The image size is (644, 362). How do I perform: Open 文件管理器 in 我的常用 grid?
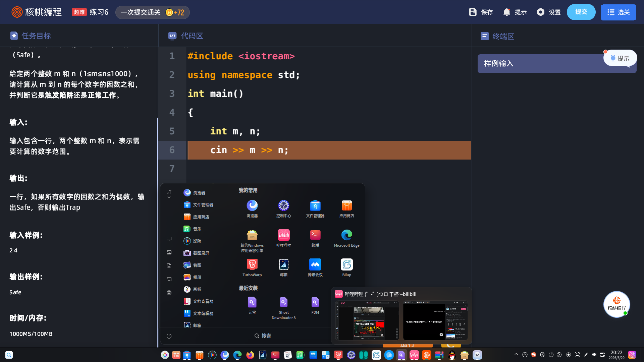[315, 209]
